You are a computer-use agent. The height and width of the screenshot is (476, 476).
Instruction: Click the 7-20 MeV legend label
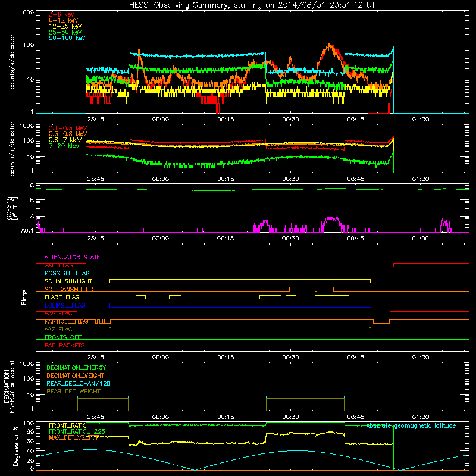[x=64, y=146]
